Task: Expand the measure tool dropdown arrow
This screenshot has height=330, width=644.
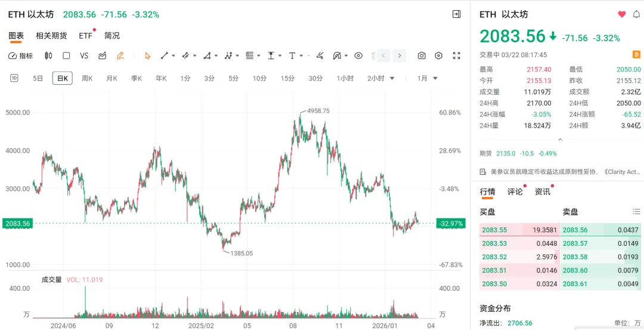Action: [280, 56]
